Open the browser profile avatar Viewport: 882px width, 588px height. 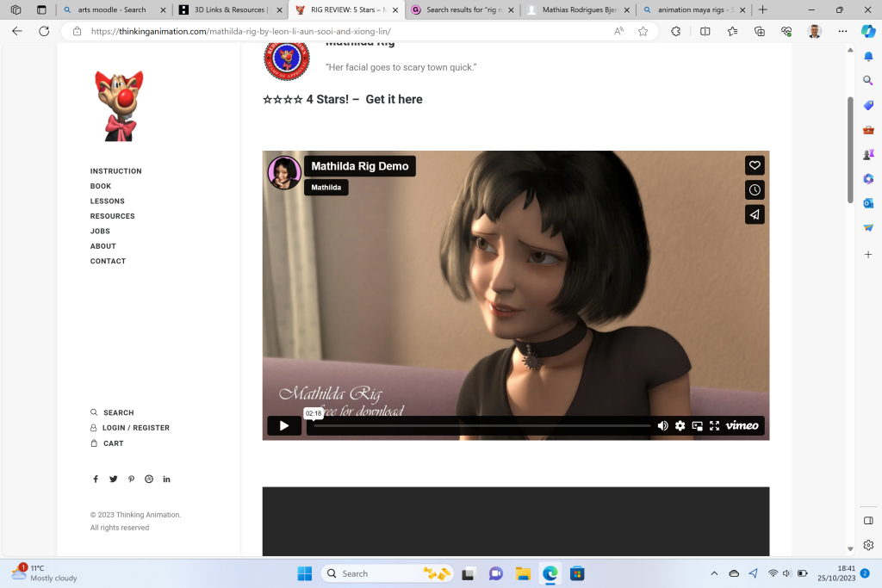point(815,32)
